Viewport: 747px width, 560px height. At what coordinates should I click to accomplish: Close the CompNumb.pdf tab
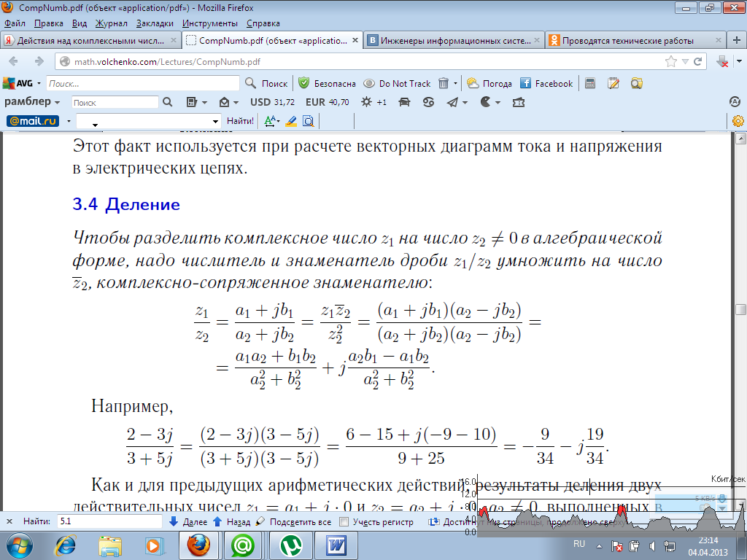(355, 41)
